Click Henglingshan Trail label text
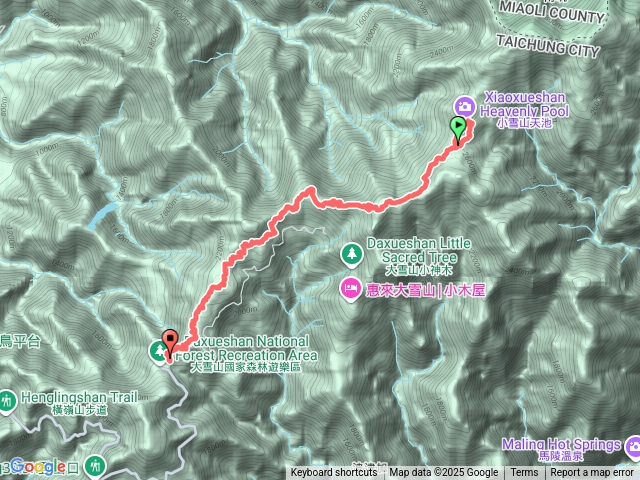 click(x=80, y=397)
